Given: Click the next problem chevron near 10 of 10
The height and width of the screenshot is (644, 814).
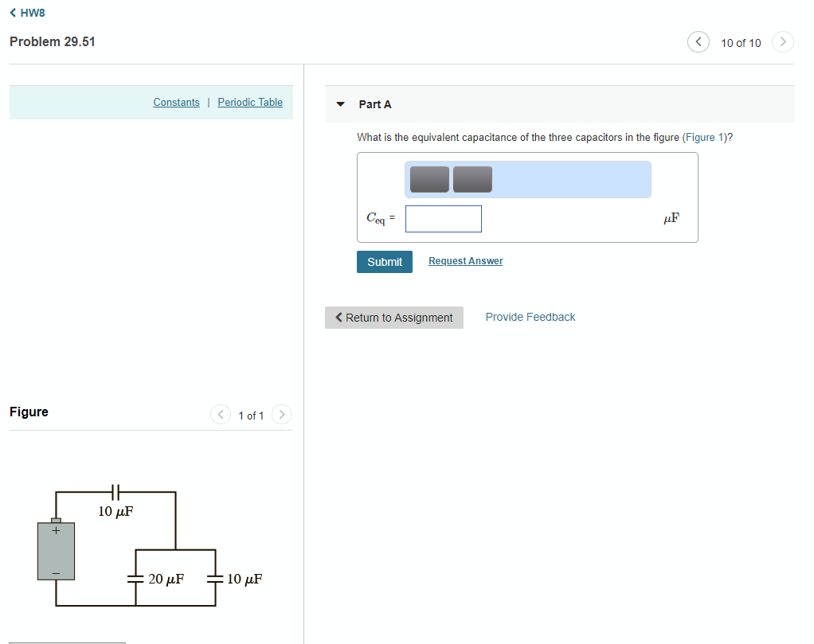Looking at the screenshot, I should pyautogui.click(x=782, y=41).
